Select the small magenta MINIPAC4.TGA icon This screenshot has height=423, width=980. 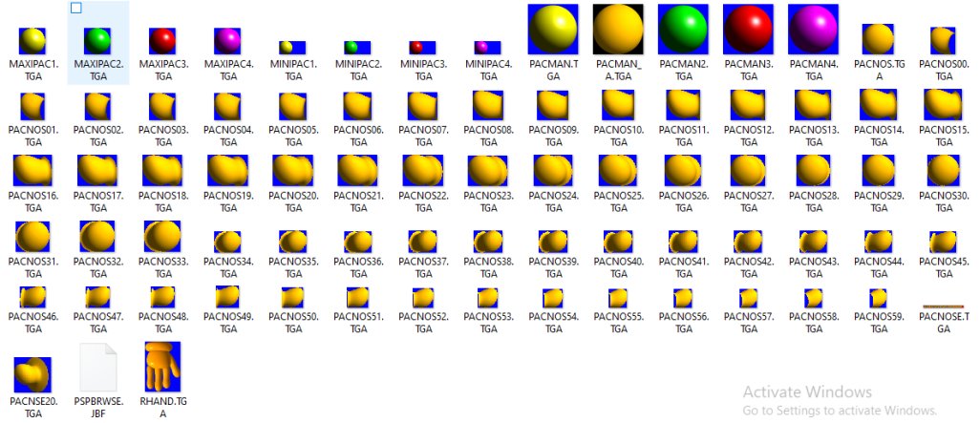tap(487, 48)
